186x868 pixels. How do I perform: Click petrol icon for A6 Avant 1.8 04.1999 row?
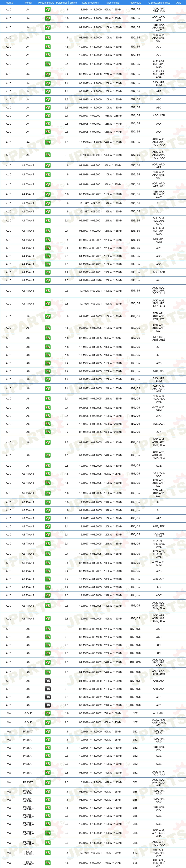point(48,510)
